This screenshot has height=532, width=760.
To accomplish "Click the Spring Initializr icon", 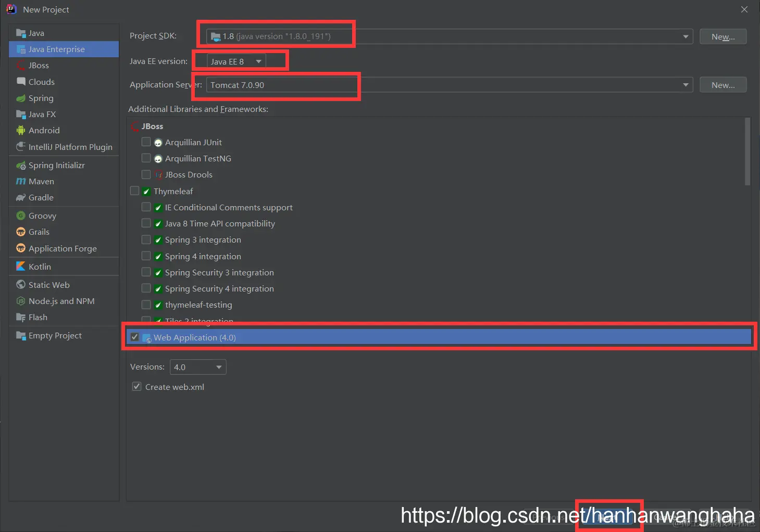I will click(x=21, y=166).
